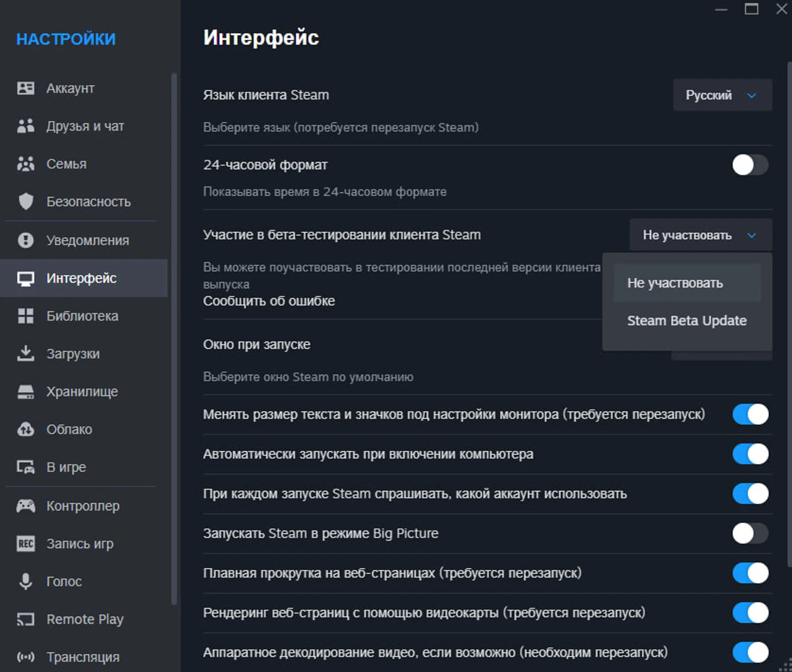Open the Steam client language dropdown
Screen dimensions: 792x672
pyautogui.click(x=722, y=95)
